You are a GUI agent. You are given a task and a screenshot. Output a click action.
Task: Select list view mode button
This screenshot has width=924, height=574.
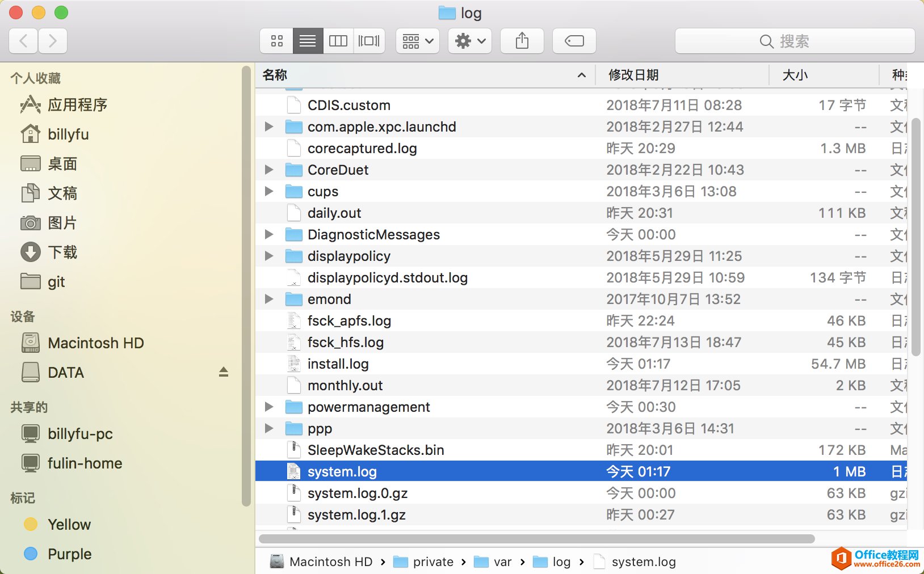tap(308, 41)
